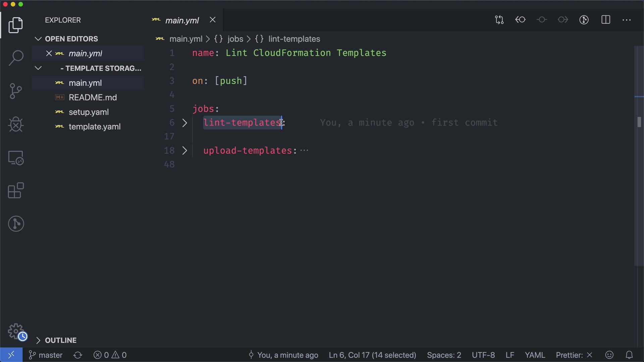
Task: Open the Source Control view
Action: click(x=16, y=91)
